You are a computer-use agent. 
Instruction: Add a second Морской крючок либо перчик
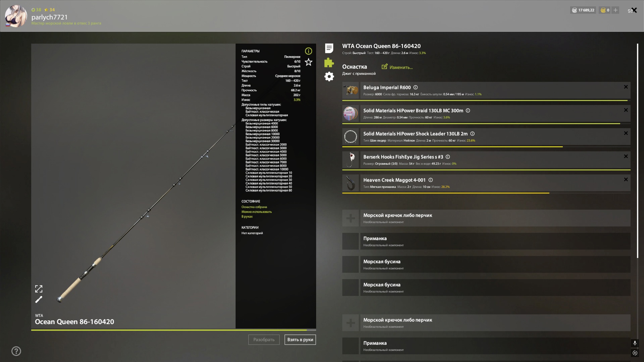[486, 323]
